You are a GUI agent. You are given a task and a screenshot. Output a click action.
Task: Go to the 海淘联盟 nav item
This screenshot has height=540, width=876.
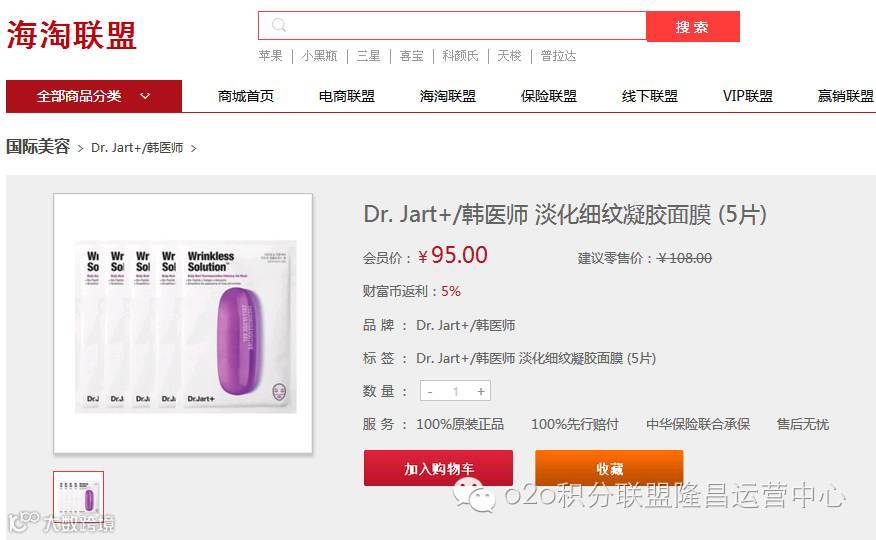point(447,96)
